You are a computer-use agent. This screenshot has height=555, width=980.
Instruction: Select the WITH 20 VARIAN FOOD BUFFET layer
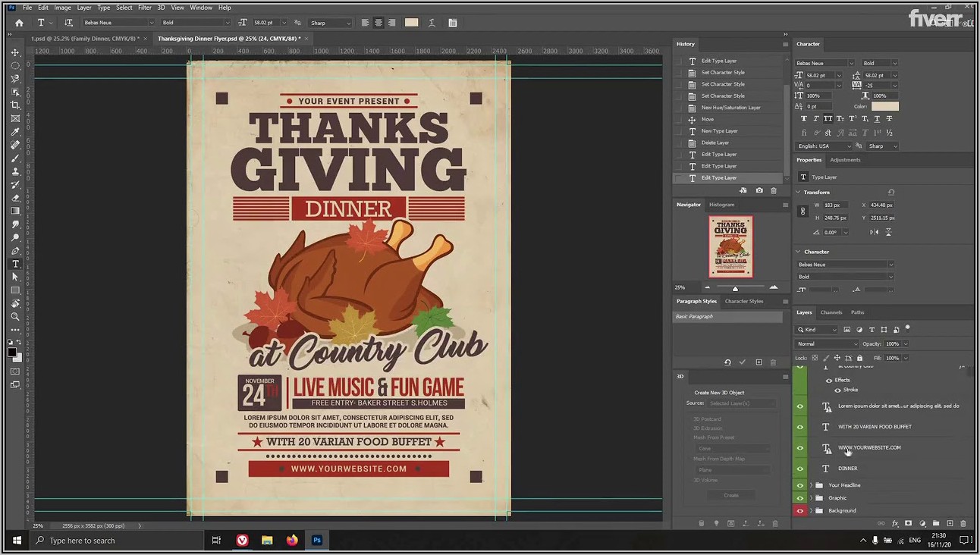tap(875, 427)
